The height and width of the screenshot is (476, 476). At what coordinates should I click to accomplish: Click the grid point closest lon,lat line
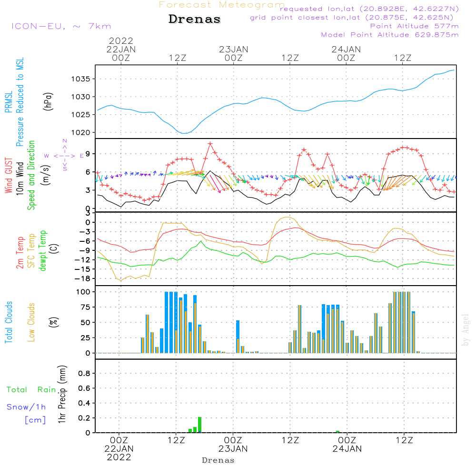(x=352, y=18)
